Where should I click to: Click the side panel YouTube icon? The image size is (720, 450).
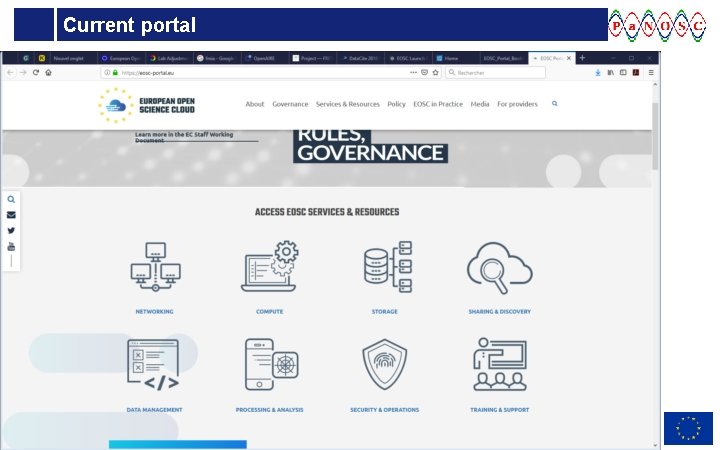tap(11, 247)
